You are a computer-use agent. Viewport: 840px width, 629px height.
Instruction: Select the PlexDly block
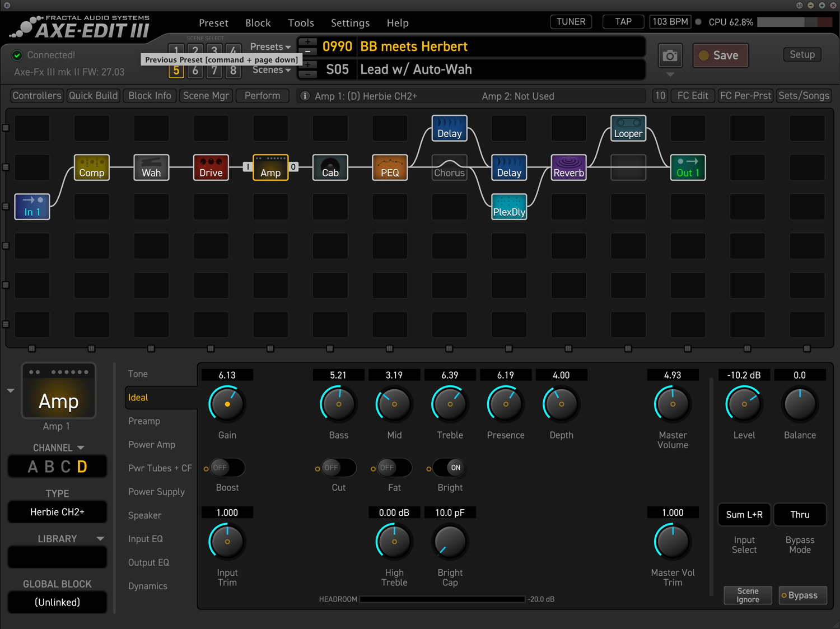509,207
